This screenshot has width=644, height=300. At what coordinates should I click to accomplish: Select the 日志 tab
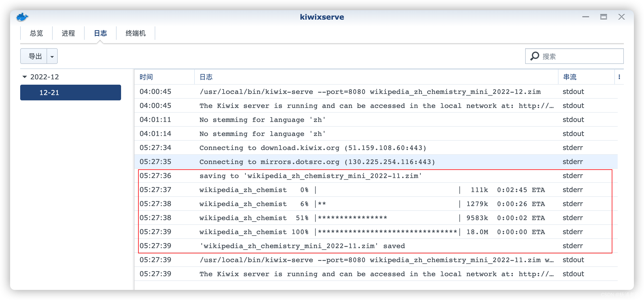(100, 33)
